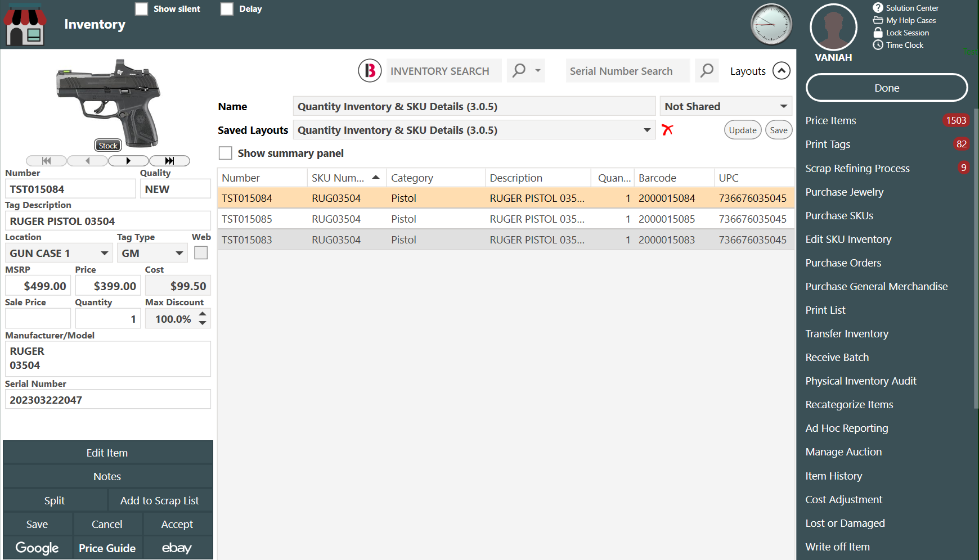Select row TST015085
The height and width of the screenshot is (560, 979).
506,219
